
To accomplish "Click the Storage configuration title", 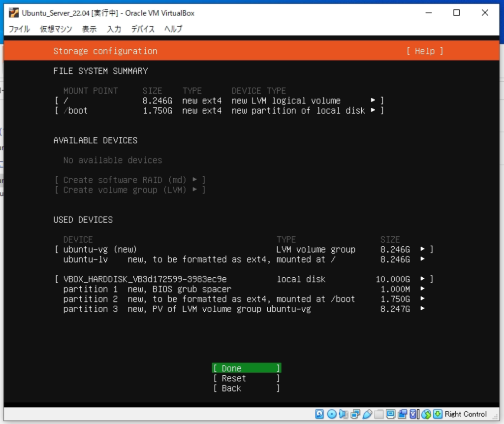I will [105, 51].
